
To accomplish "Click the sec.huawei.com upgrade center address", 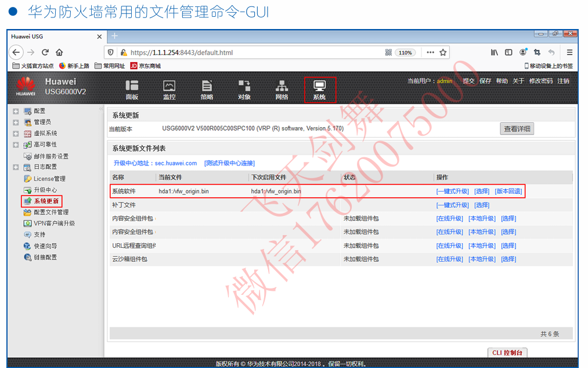I will point(176,163).
